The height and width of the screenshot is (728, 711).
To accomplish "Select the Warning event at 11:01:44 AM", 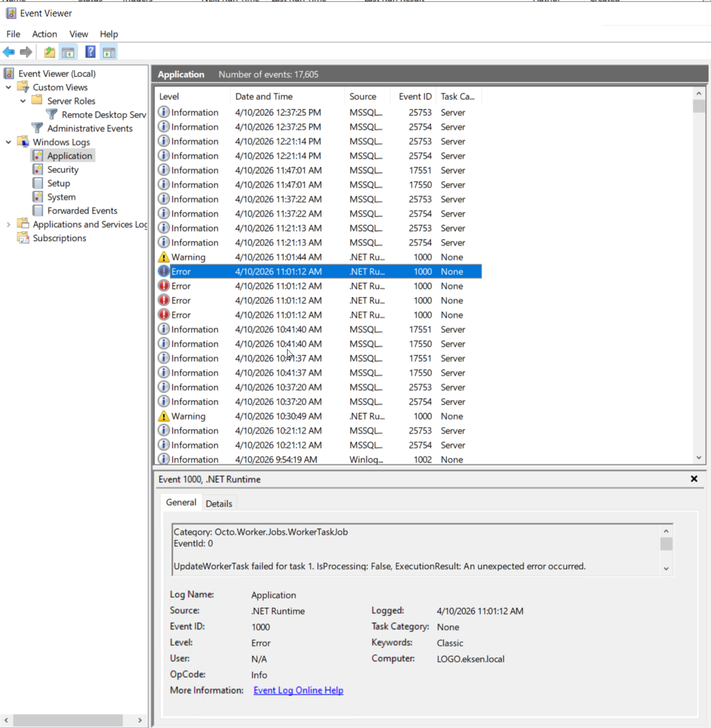I will tap(318, 257).
